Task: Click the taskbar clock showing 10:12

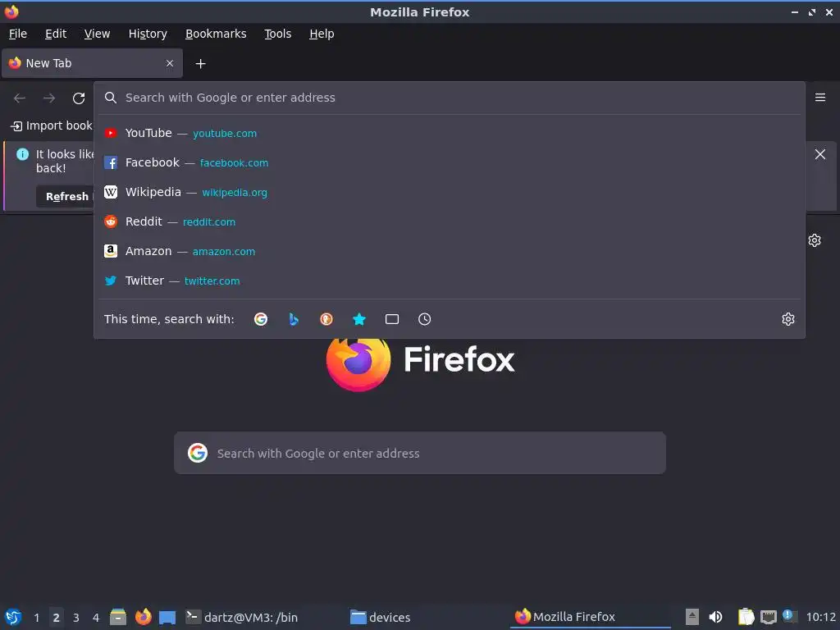Action: (820, 617)
